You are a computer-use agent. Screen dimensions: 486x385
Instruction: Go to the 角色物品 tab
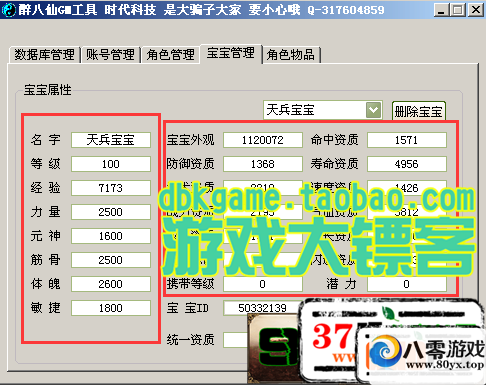(291, 55)
